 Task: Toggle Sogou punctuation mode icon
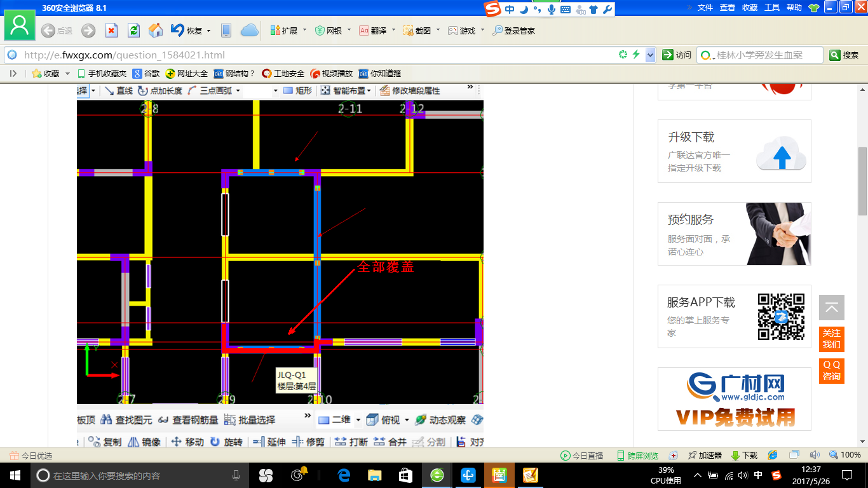[x=537, y=10]
